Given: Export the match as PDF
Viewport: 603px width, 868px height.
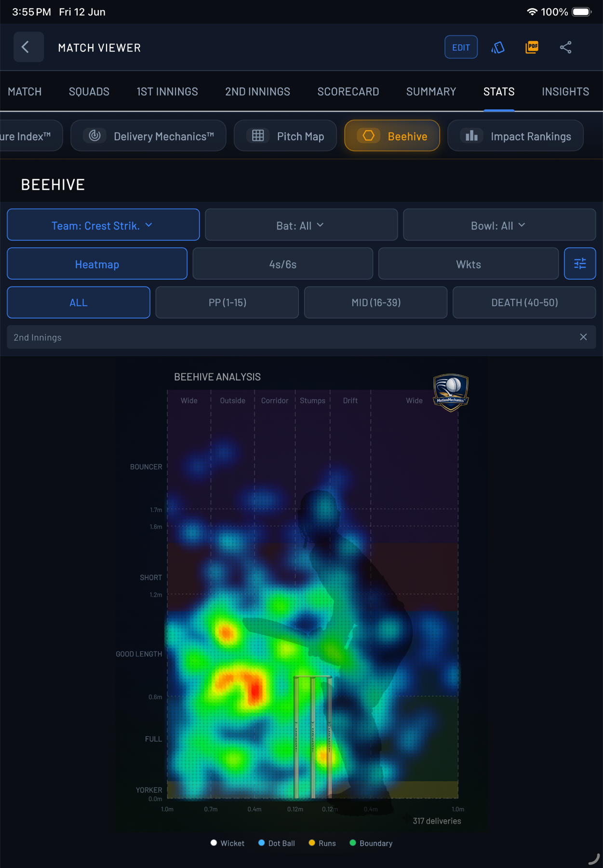Looking at the screenshot, I should point(532,47).
